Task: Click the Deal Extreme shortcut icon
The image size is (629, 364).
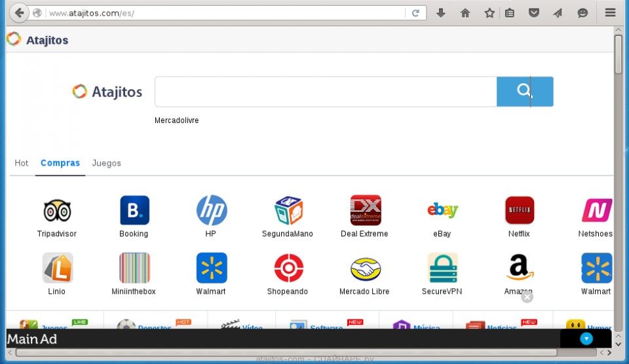Action: coord(365,211)
